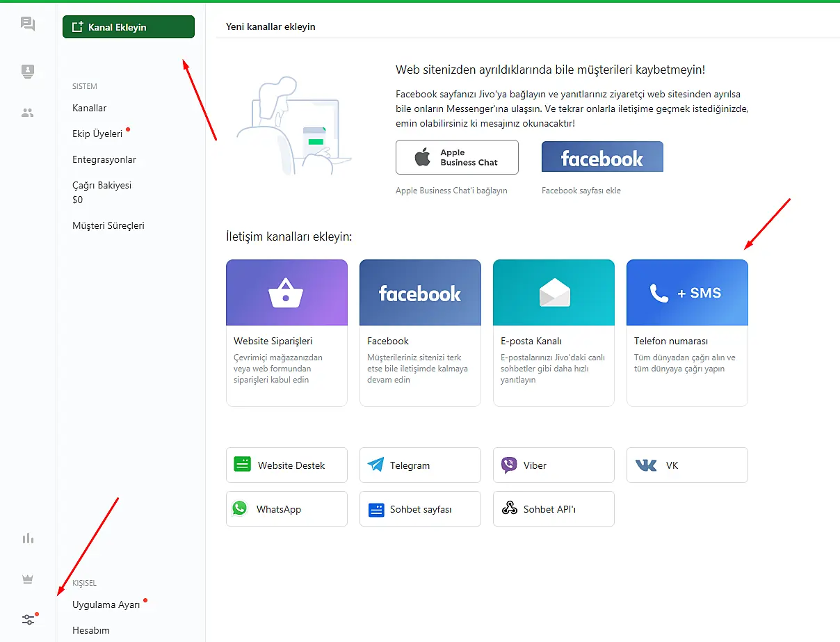Open Ekip Üyeleri menu item

[x=97, y=134]
